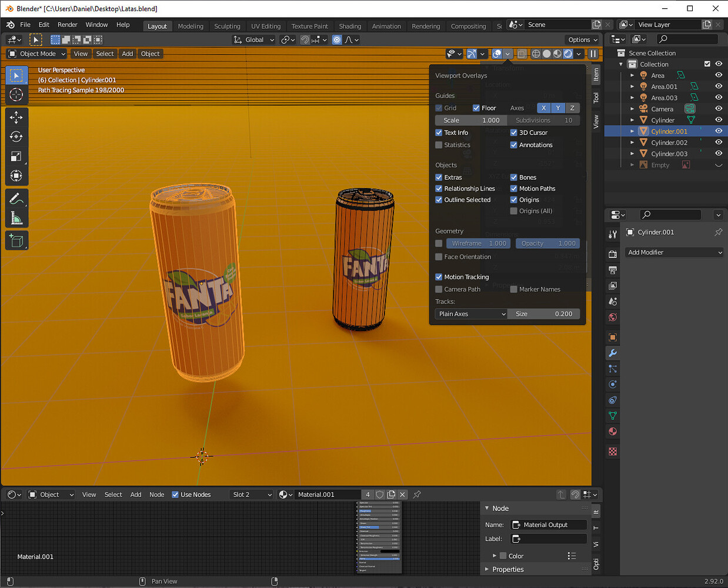
Task: Select the Cursor tool in viewport toolbar
Action: coord(16,95)
